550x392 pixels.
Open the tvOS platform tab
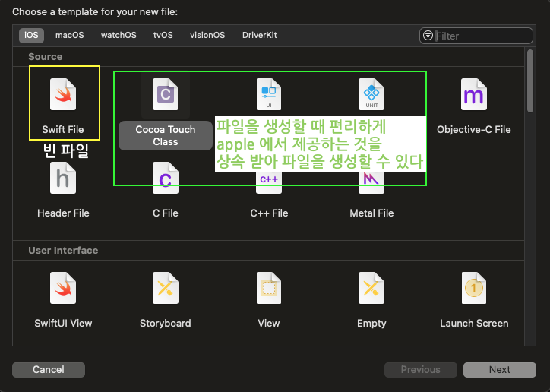click(163, 36)
